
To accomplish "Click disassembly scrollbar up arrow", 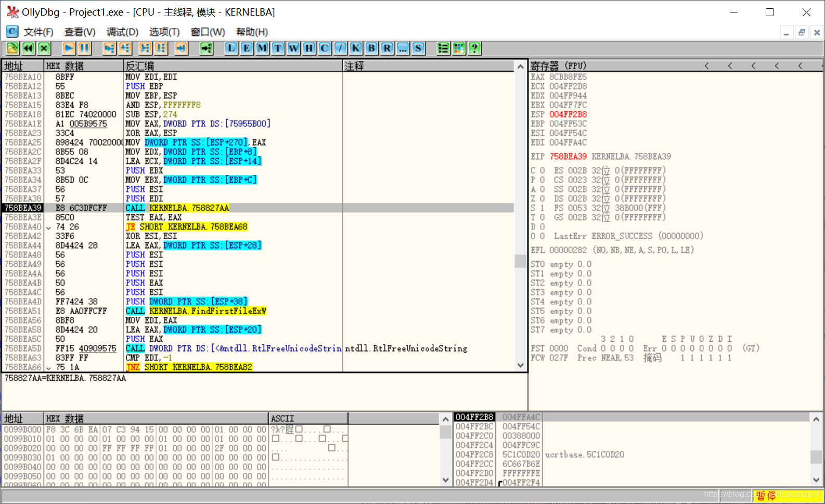I will tap(521, 67).
